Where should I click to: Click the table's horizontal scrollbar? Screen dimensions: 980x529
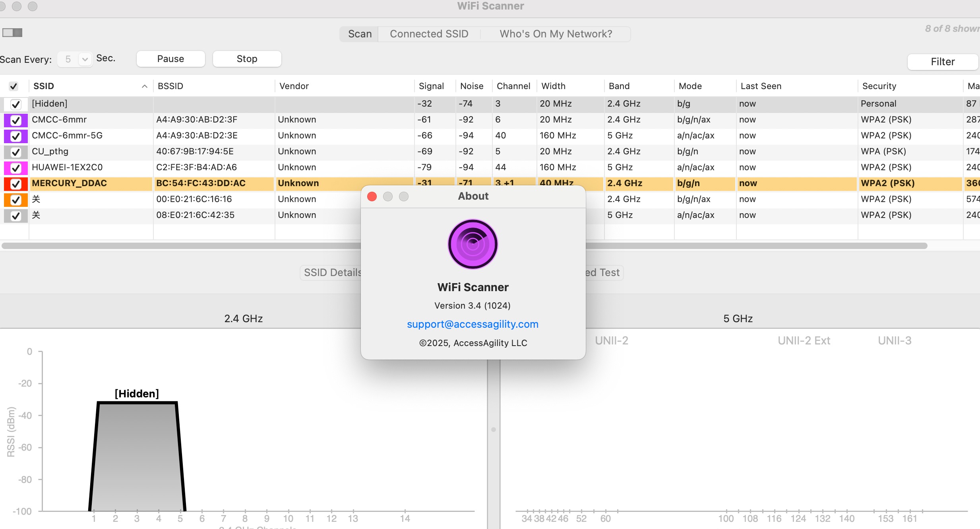tap(464, 246)
